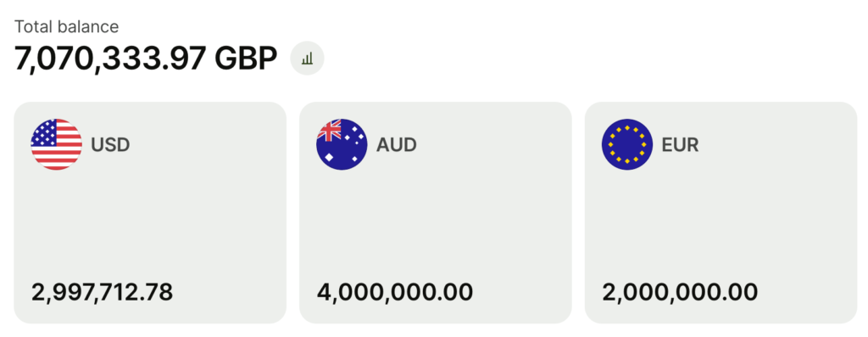The width and height of the screenshot is (868, 337).
Task: Click the 7,070,333.97 total figure
Action: 110,59
